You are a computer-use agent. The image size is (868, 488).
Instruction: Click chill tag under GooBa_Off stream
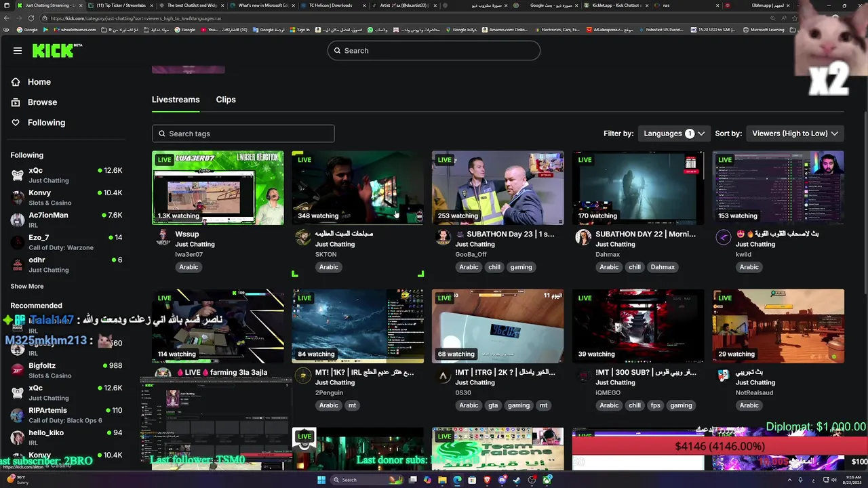494,267
